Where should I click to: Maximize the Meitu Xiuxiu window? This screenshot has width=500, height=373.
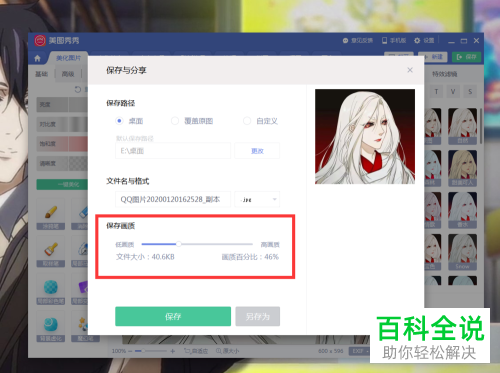(464, 41)
